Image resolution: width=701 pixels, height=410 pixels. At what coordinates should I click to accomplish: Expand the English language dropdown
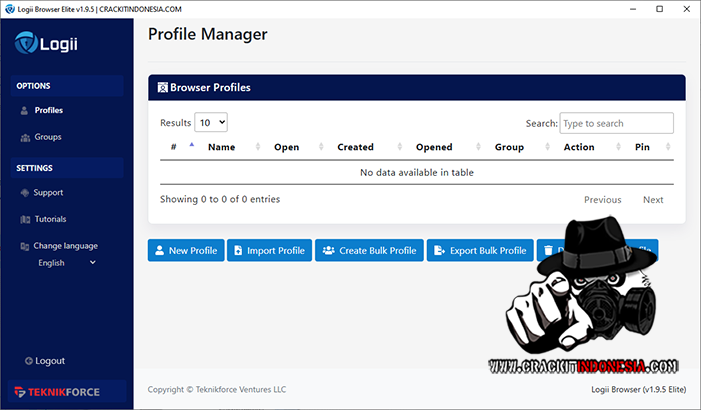[x=67, y=262]
